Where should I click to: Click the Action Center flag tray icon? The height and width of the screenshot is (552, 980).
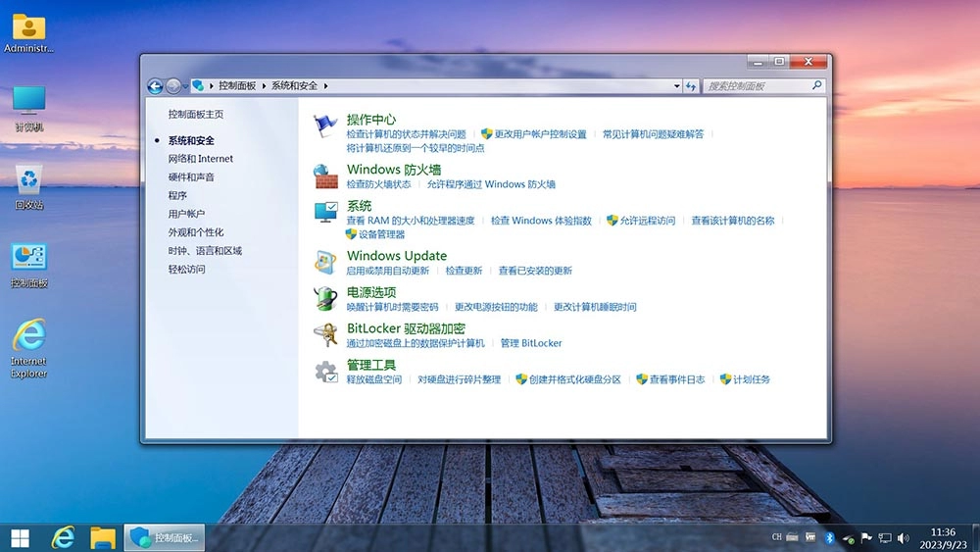pos(866,537)
